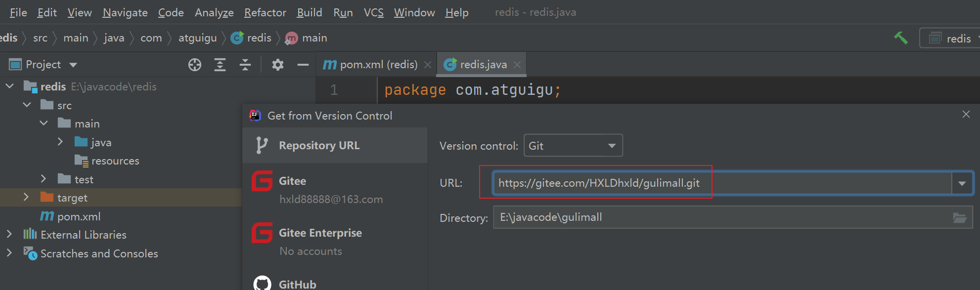Open the Refactor menu

[265, 12]
